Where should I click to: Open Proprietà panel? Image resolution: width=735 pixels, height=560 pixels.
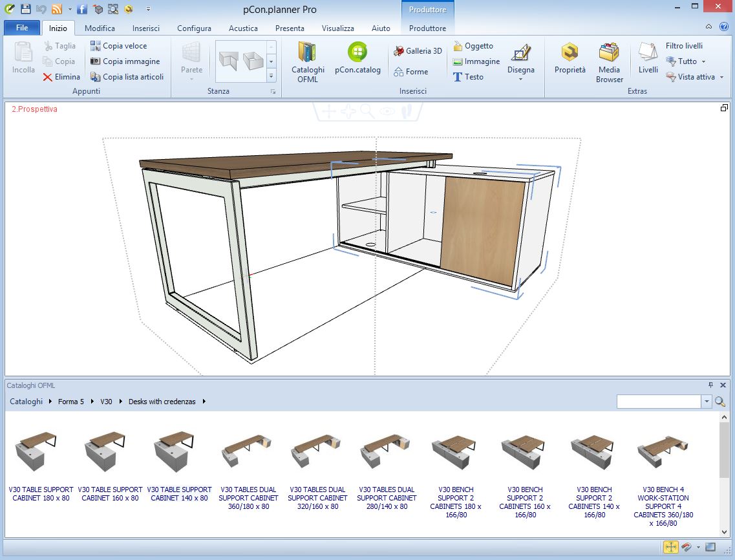coord(570,59)
